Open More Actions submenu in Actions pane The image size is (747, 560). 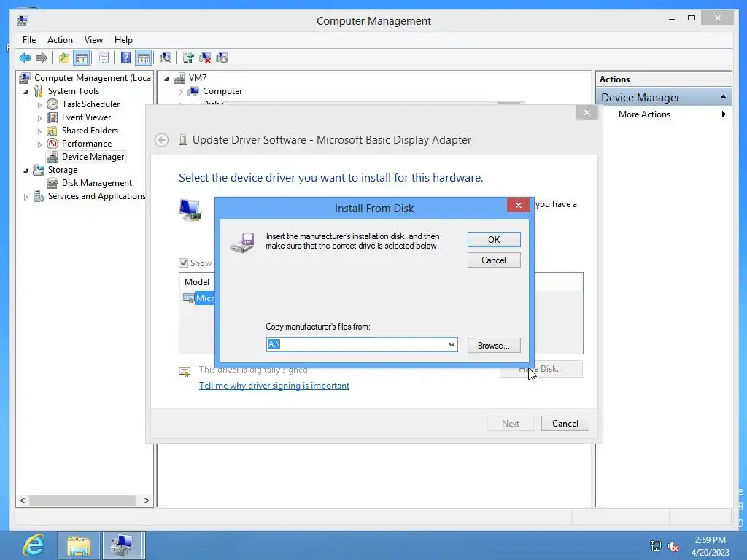664,114
